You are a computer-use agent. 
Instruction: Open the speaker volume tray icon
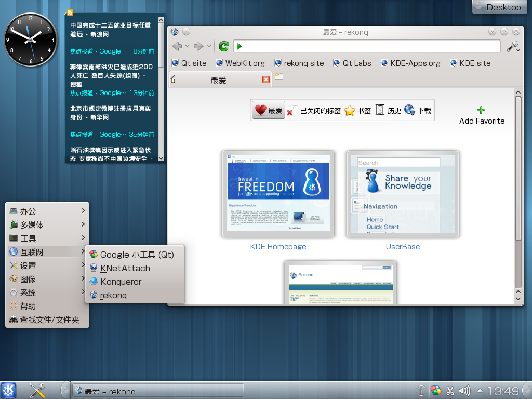click(x=465, y=391)
